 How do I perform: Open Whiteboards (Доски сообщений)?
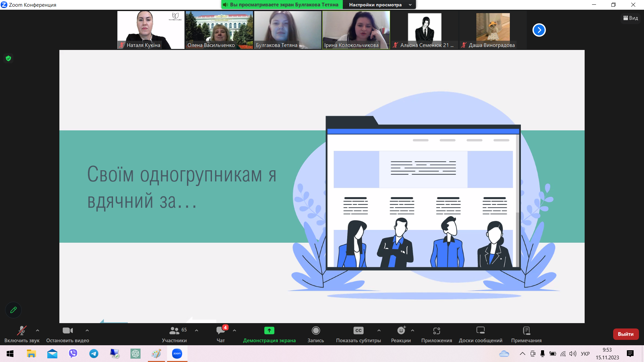[480, 331]
